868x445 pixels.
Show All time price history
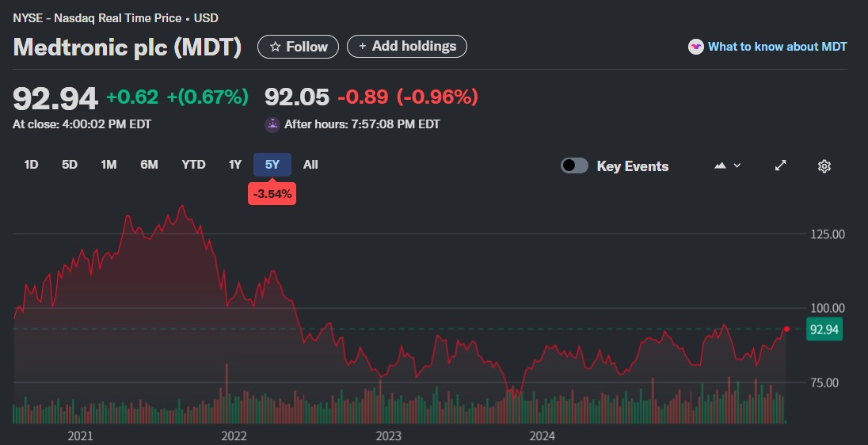(310, 165)
